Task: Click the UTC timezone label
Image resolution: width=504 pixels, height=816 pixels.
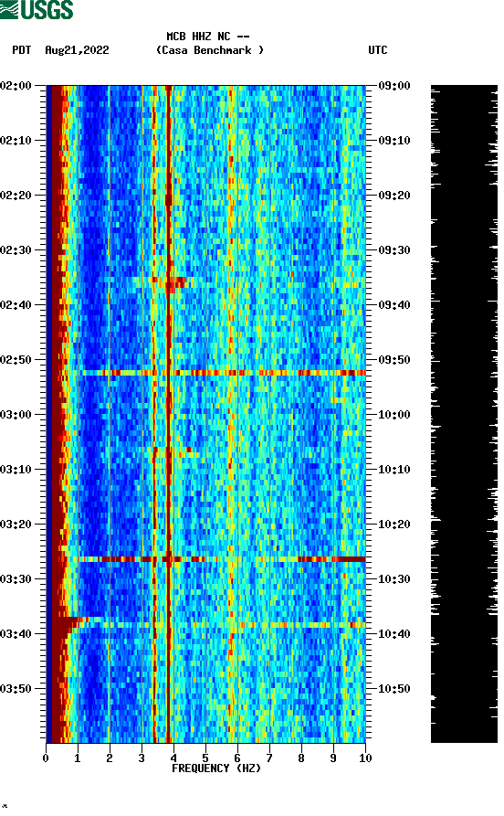Action: tap(378, 50)
